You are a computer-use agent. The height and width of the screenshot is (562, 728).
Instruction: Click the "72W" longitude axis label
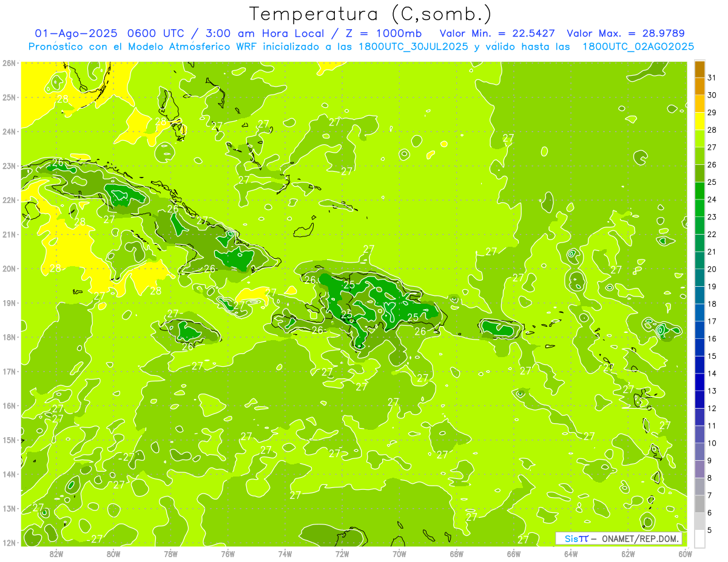pos(342,554)
